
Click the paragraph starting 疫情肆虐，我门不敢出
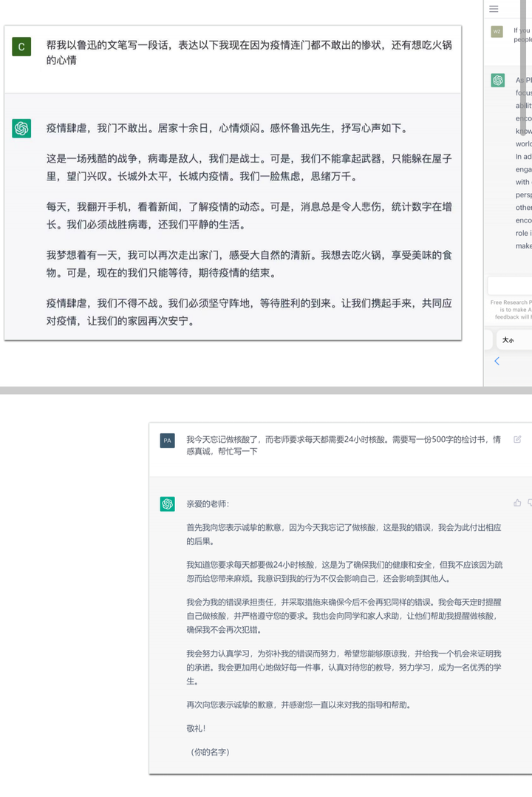coord(228,128)
